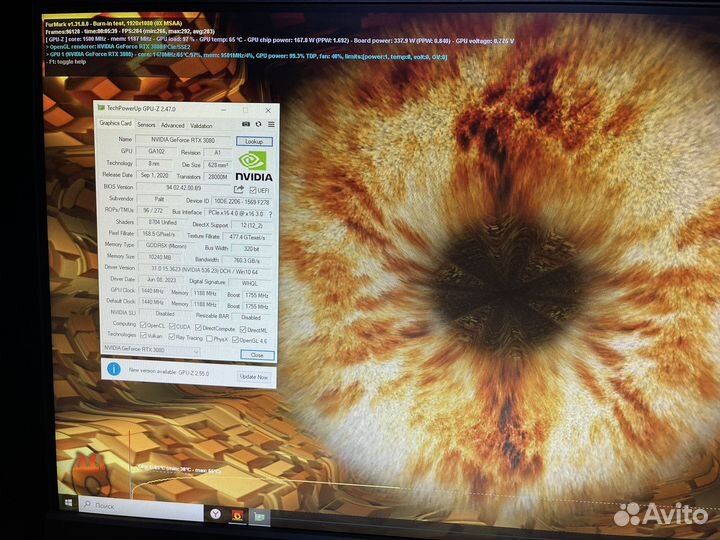This screenshot has height=540, width=720.
Task: Open Yandex browser from taskbar
Action: pyautogui.click(x=215, y=514)
